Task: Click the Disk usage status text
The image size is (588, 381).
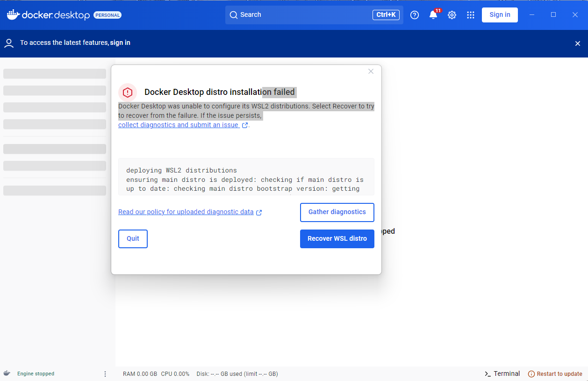Action: coord(237,374)
